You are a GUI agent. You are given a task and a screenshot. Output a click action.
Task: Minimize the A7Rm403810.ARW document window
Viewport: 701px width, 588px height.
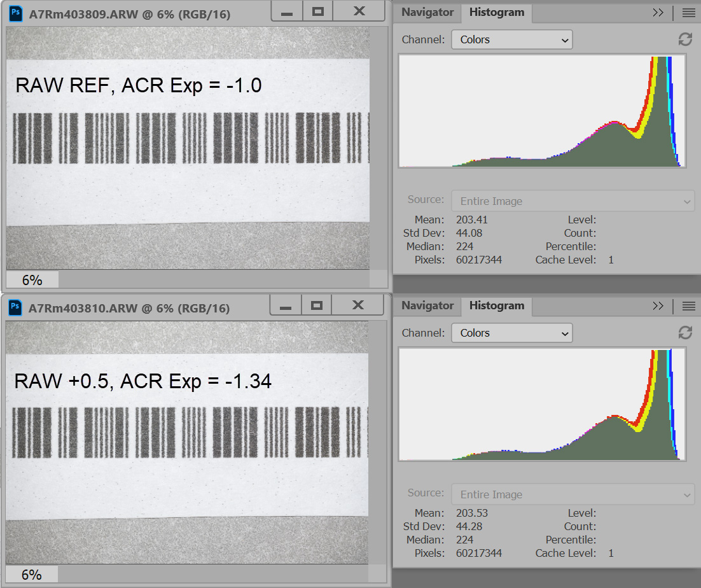tap(286, 305)
